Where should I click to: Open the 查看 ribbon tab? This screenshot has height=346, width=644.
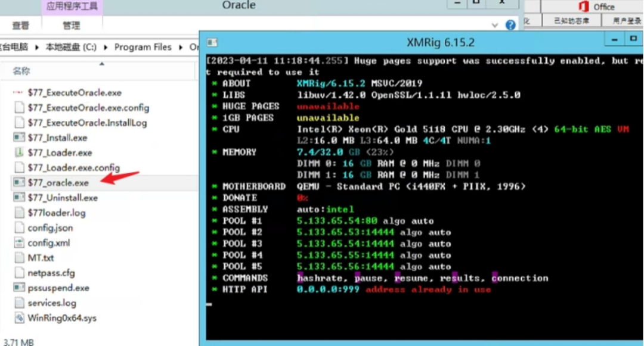pyautogui.click(x=20, y=26)
